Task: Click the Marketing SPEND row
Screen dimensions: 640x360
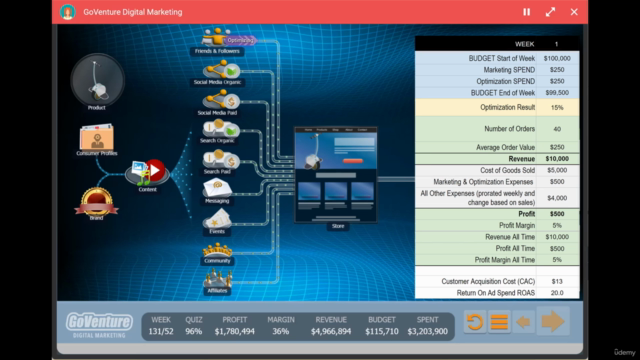Action: [497, 70]
